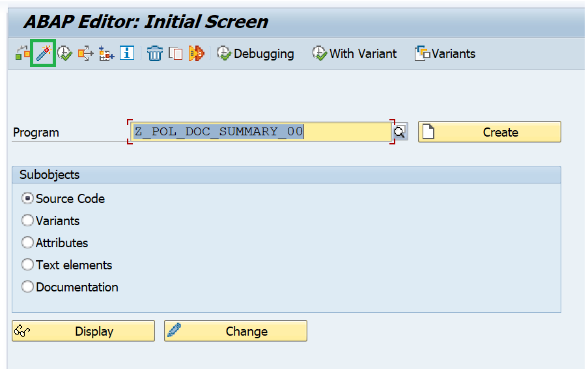
Task: Select the Source Code radio button
Action: [x=27, y=198]
